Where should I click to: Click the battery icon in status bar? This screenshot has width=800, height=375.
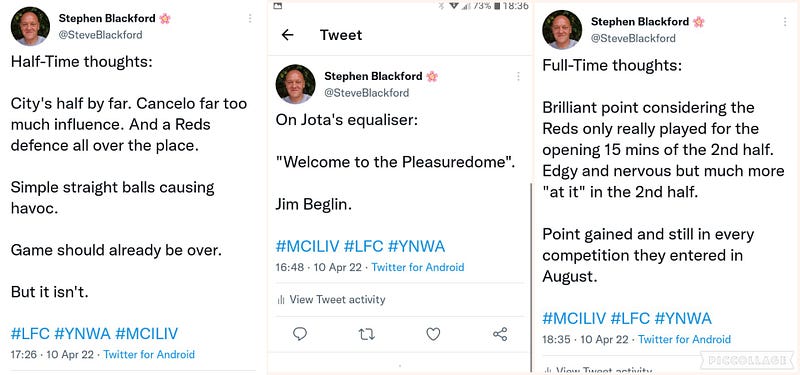pos(497,6)
